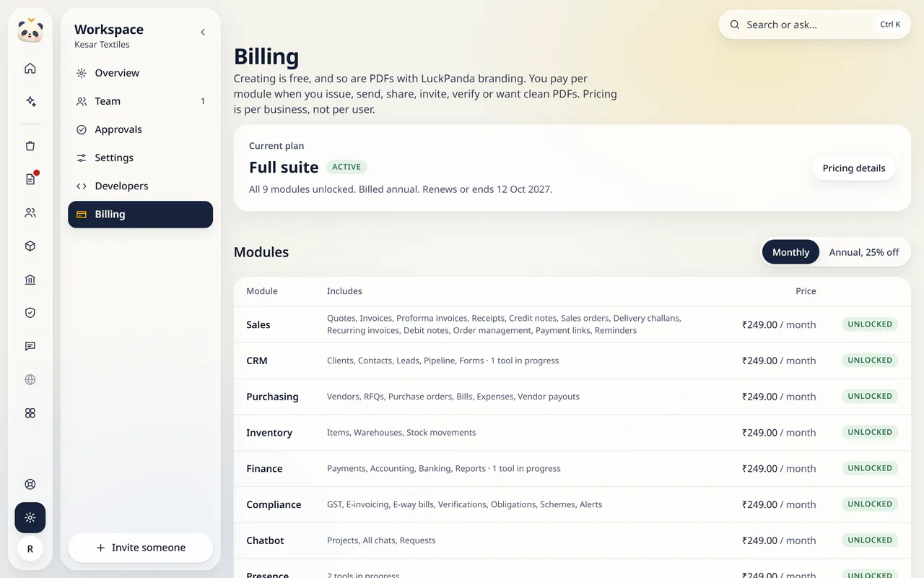Open the Home icon in the rail
This screenshot has height=578, width=924.
click(30, 69)
